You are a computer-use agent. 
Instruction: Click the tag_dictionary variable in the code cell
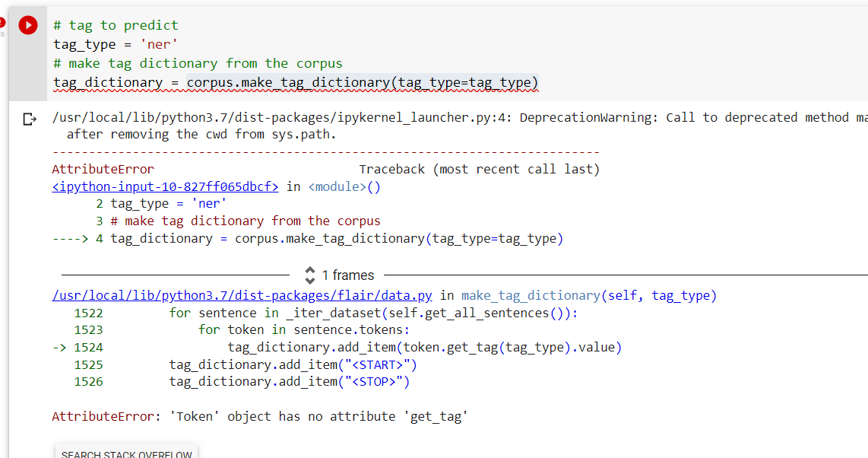[x=95, y=81]
